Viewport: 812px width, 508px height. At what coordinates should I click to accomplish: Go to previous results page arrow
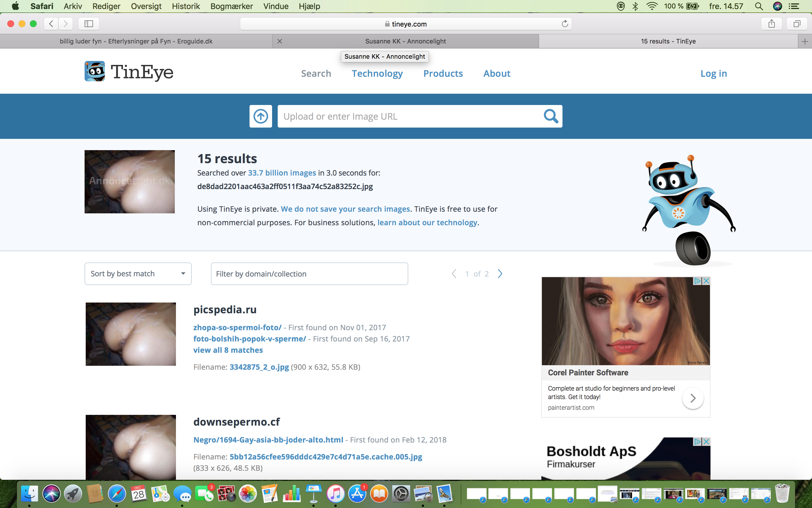click(x=454, y=274)
